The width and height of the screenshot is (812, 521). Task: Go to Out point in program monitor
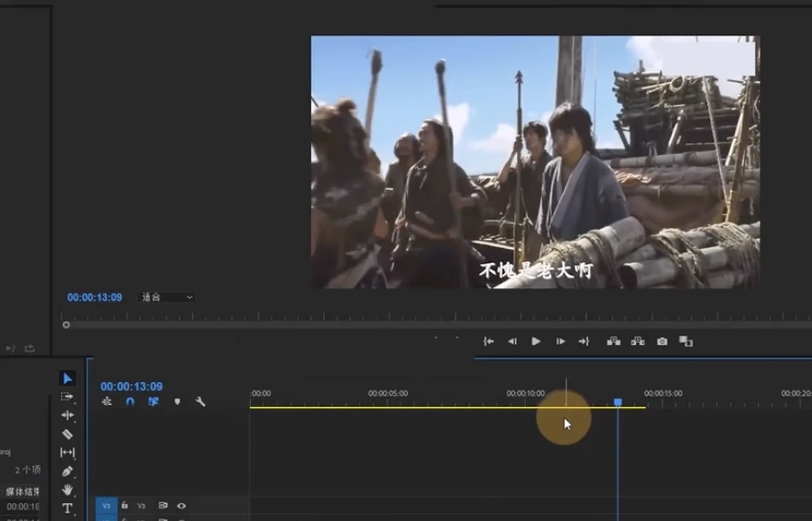(x=584, y=341)
